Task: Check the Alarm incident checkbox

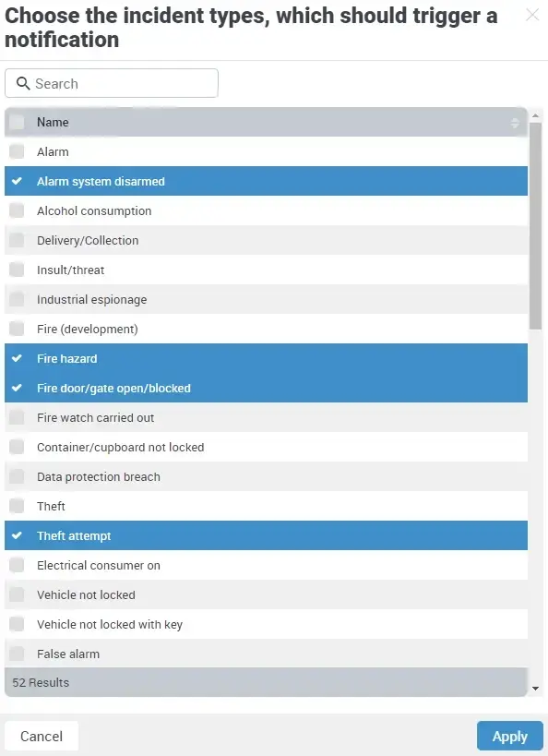Action: pyautogui.click(x=16, y=151)
